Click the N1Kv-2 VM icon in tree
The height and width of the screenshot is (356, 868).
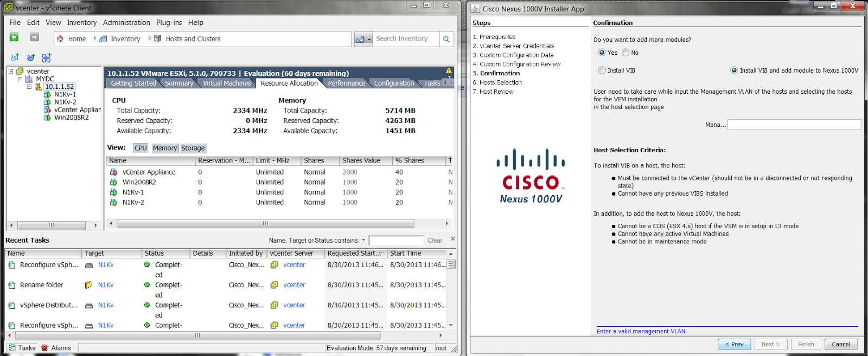tap(48, 102)
